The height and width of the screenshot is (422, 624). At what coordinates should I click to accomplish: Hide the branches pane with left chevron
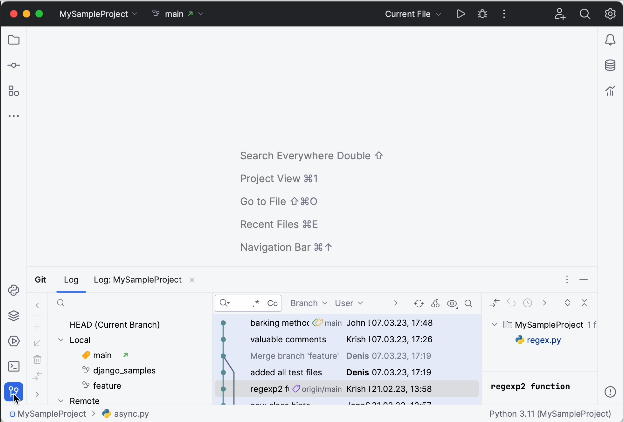tap(37, 305)
